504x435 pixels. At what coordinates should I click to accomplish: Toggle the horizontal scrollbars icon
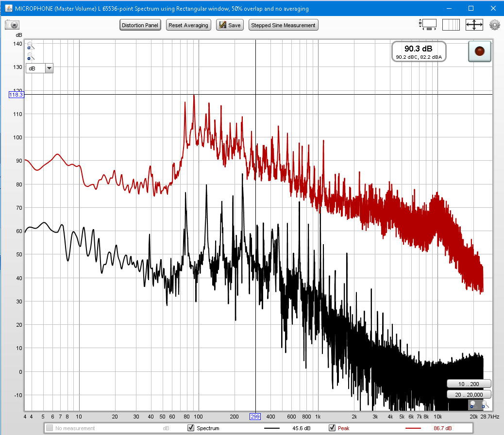click(x=428, y=25)
